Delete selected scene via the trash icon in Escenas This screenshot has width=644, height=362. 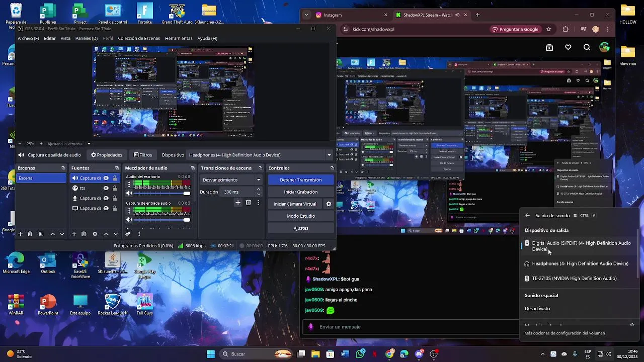(30, 234)
